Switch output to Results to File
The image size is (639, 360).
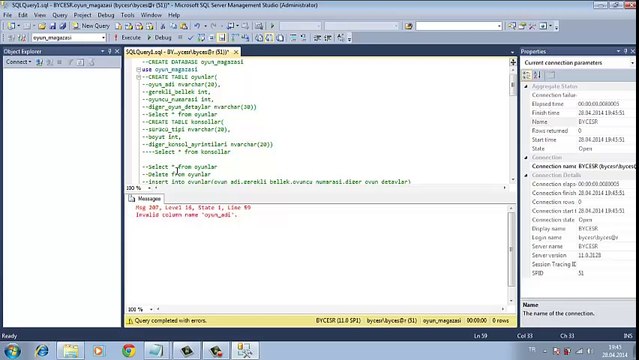(x=280, y=38)
